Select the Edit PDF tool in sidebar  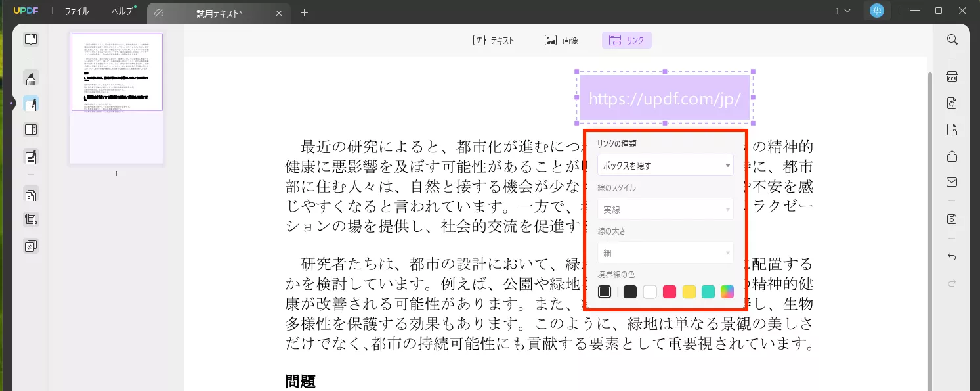tap(30, 104)
